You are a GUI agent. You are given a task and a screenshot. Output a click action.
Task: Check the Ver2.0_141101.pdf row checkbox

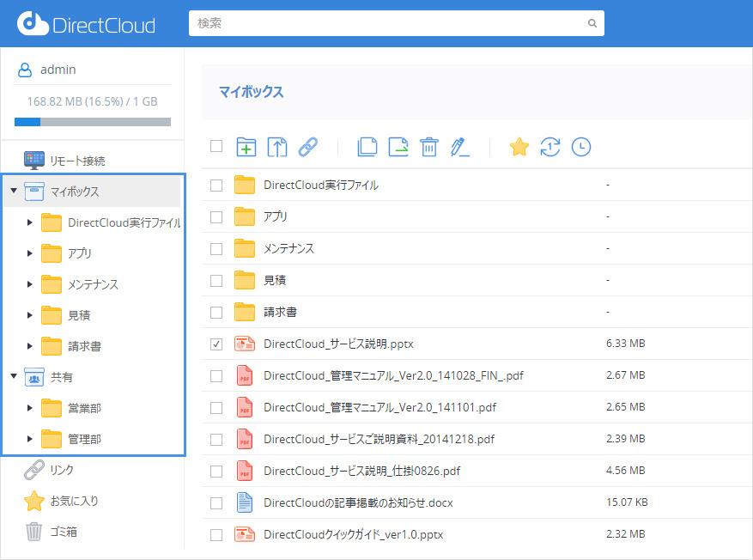[x=216, y=408]
